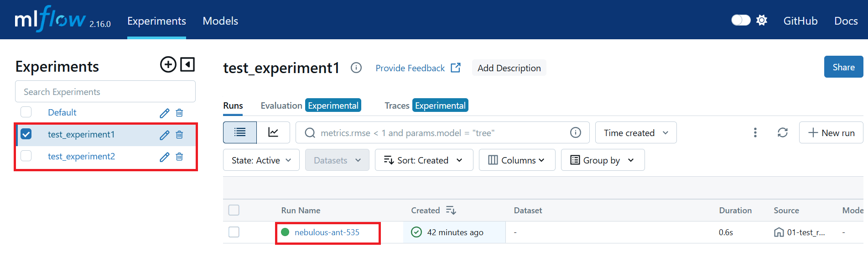868x253 pixels.
Task: Click the pencil icon to rename test_experiment1
Action: coord(165,135)
